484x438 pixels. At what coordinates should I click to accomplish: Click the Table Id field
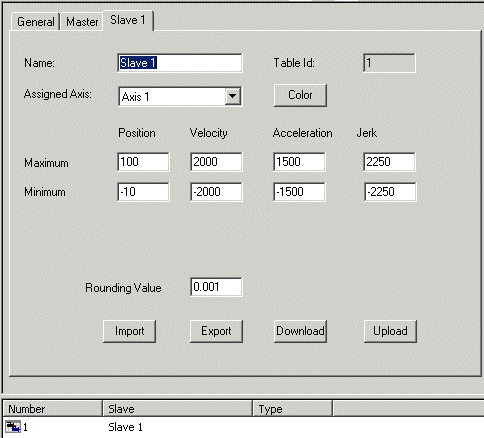[x=389, y=63]
